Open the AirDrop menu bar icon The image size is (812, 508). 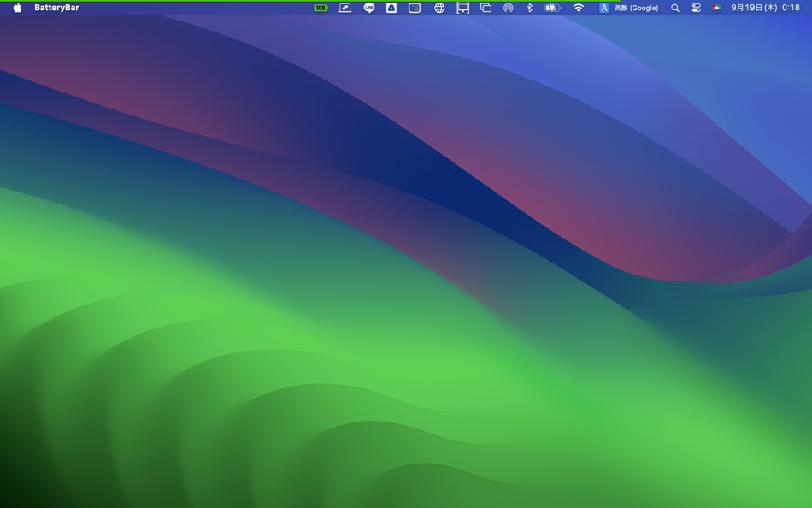[509, 8]
